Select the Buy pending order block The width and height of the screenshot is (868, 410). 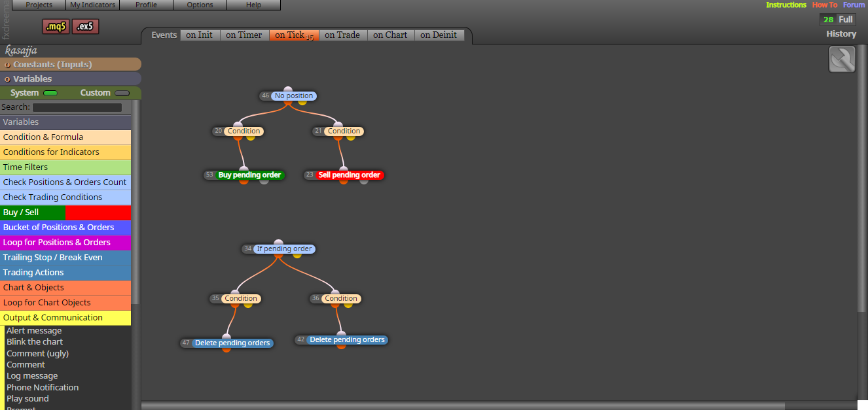pyautogui.click(x=249, y=175)
